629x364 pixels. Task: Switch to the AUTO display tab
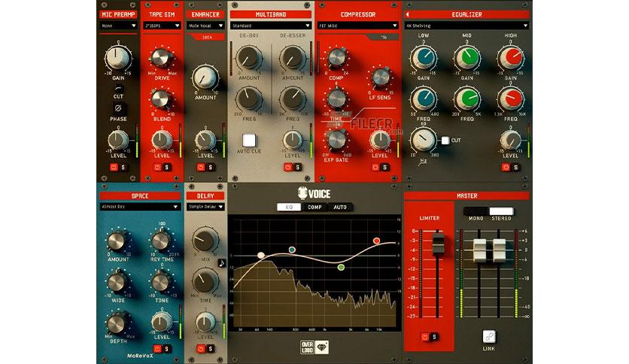point(340,208)
